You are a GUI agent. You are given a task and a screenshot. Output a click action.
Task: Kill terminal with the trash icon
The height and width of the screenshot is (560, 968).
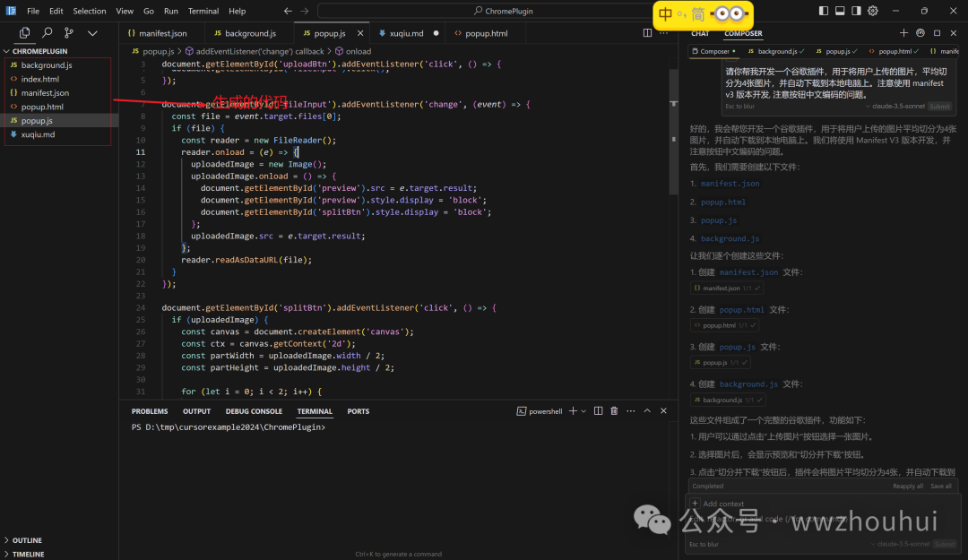tap(614, 411)
